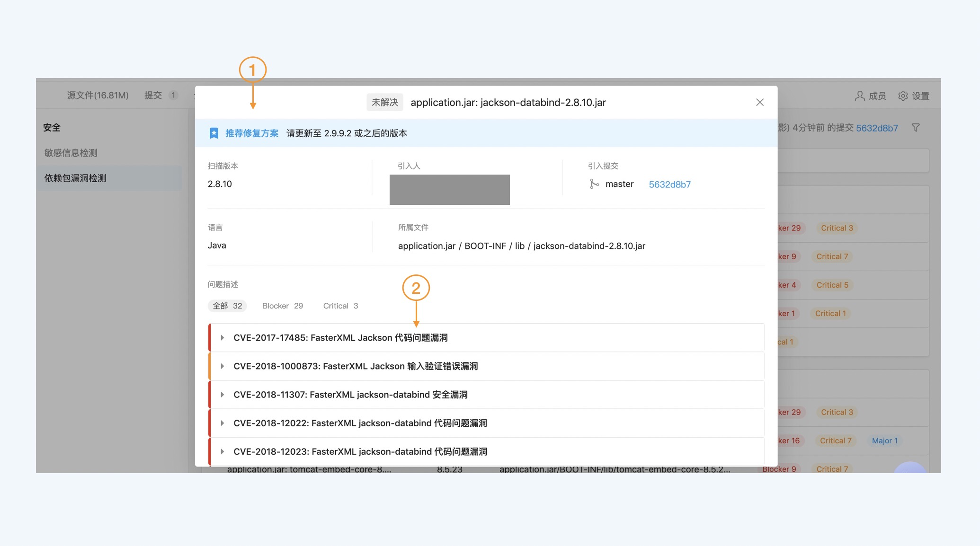This screenshot has height=546, width=980.
Task: Click the 安全 sidebar heading
Action: pyautogui.click(x=52, y=128)
